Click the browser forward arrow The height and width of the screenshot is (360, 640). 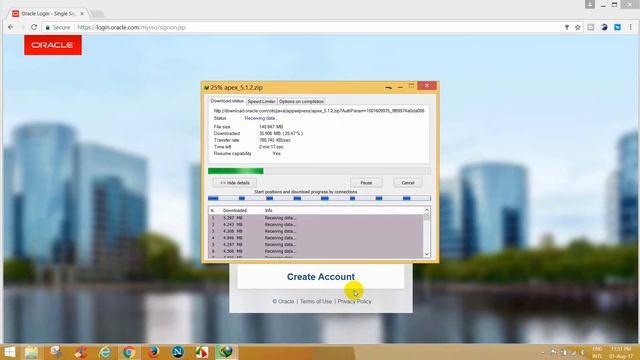coord(22,27)
